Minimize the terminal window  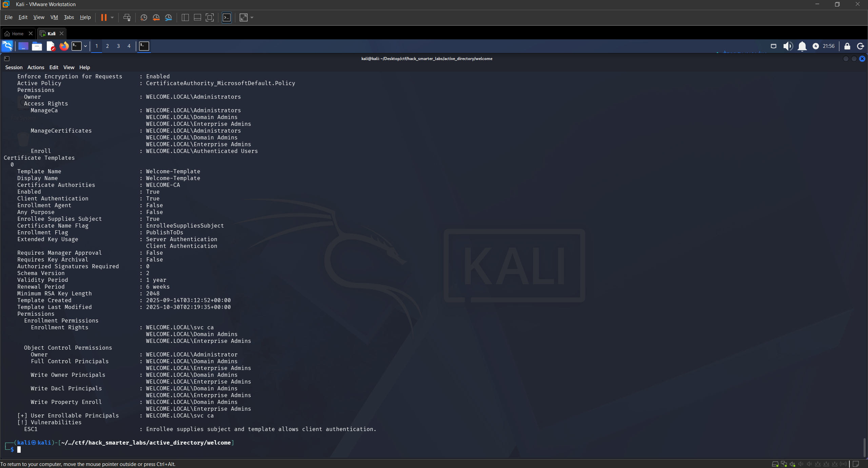(x=846, y=59)
